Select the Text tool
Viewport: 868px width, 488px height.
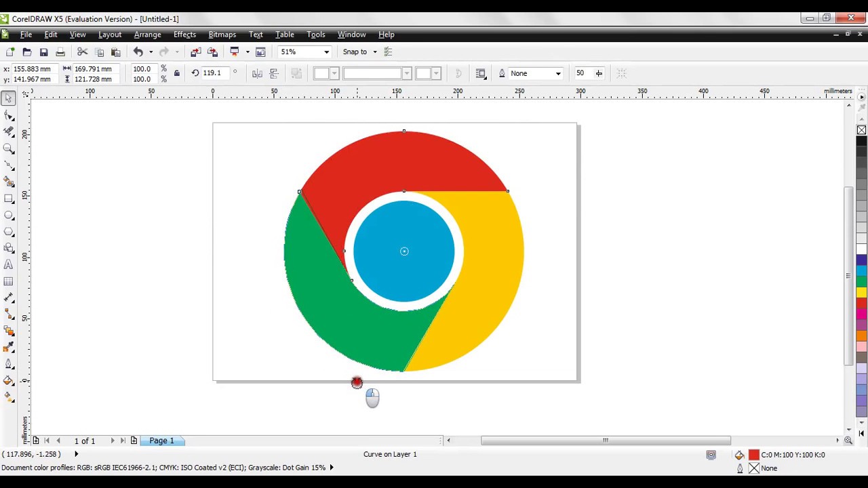coord(9,264)
